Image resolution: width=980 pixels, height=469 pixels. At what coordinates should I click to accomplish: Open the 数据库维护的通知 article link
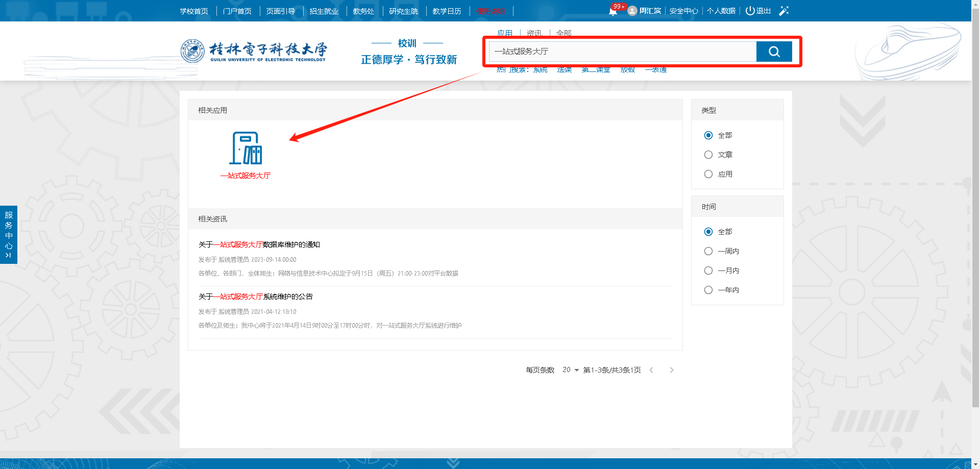point(259,244)
